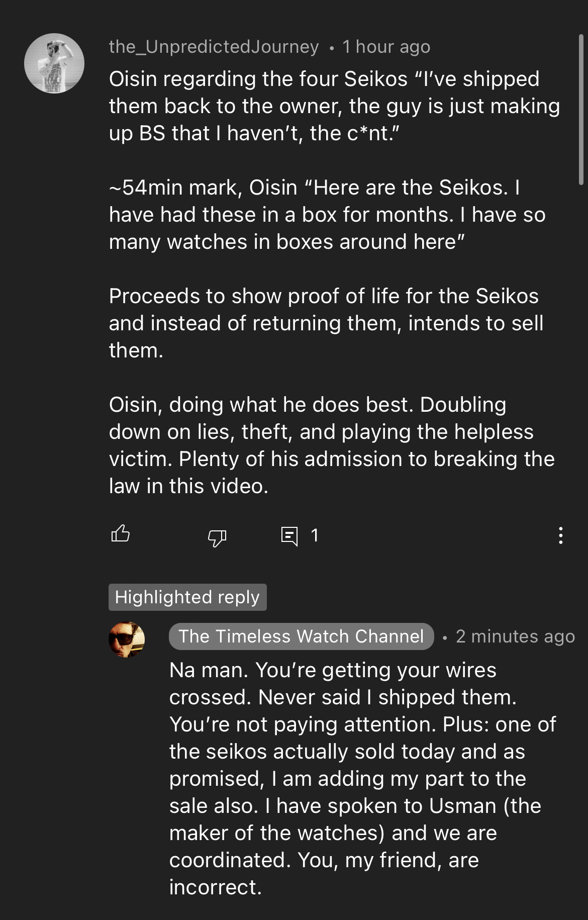
Task: Click the comments scrollbar
Action: 580,111
